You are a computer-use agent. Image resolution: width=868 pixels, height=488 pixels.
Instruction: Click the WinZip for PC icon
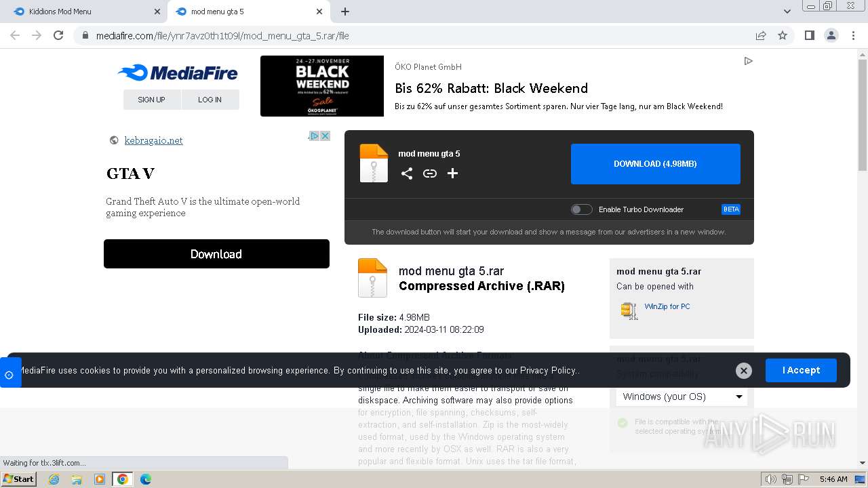pos(629,310)
